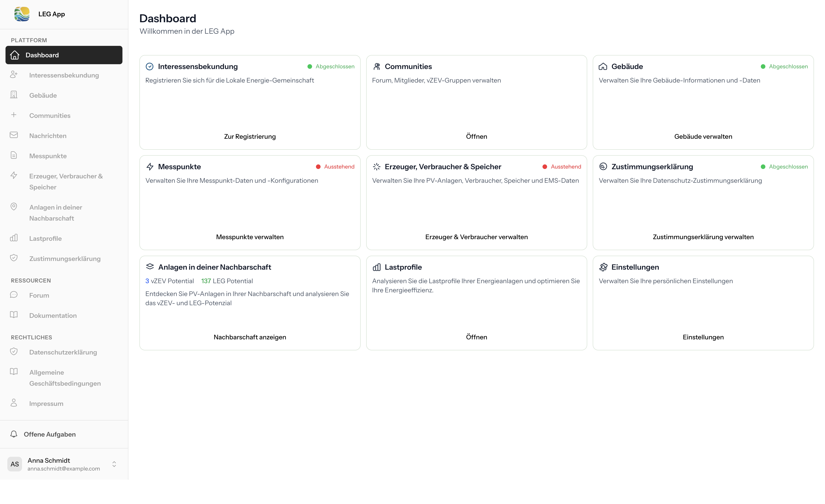Click the location pin icon for Anlagen in deiner Nachbarschaft
The image size is (825, 504).
point(14,207)
